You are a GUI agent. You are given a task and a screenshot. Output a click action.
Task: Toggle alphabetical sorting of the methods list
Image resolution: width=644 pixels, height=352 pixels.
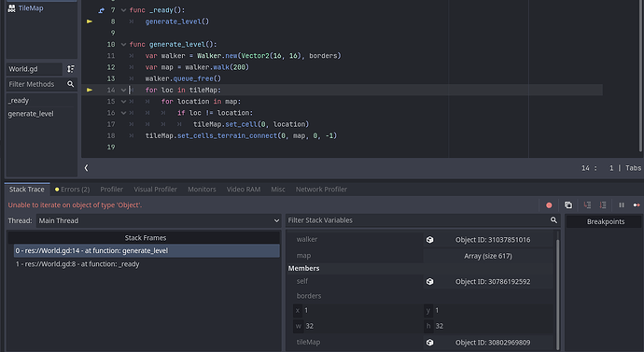tap(71, 69)
